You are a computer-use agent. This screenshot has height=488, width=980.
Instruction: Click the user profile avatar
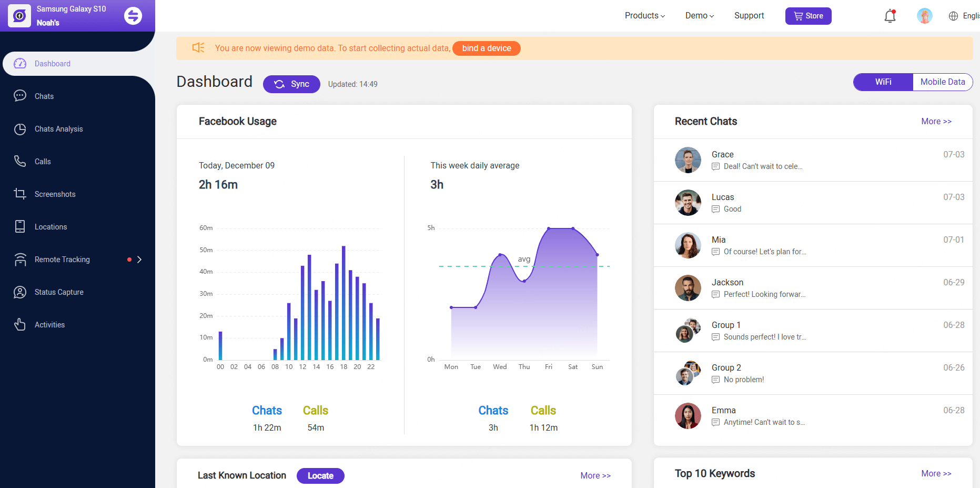924,16
